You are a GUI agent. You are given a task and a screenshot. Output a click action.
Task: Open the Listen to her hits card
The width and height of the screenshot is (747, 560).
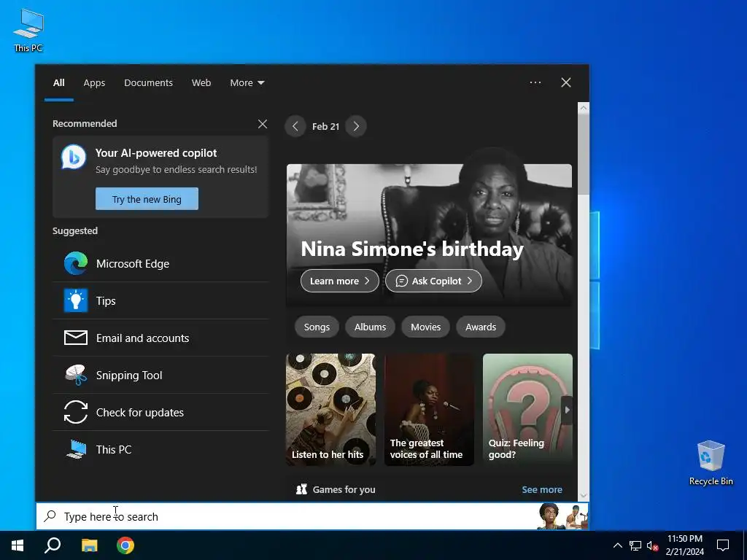(330, 410)
